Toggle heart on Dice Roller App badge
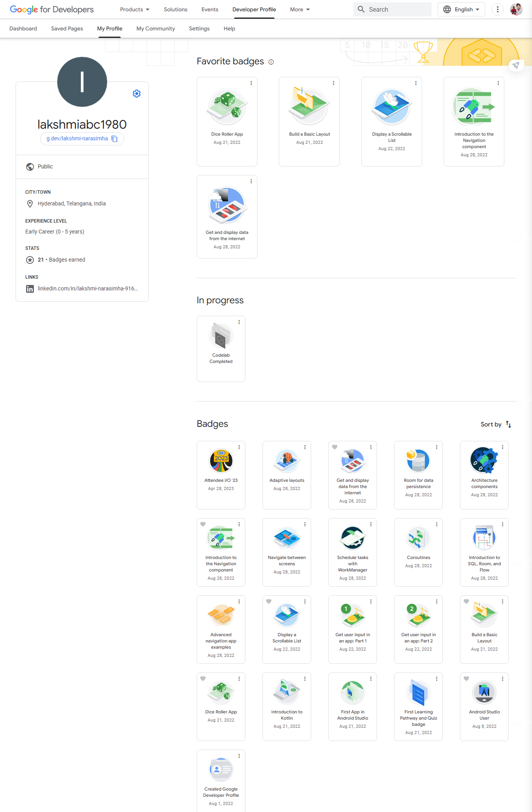 click(x=203, y=679)
